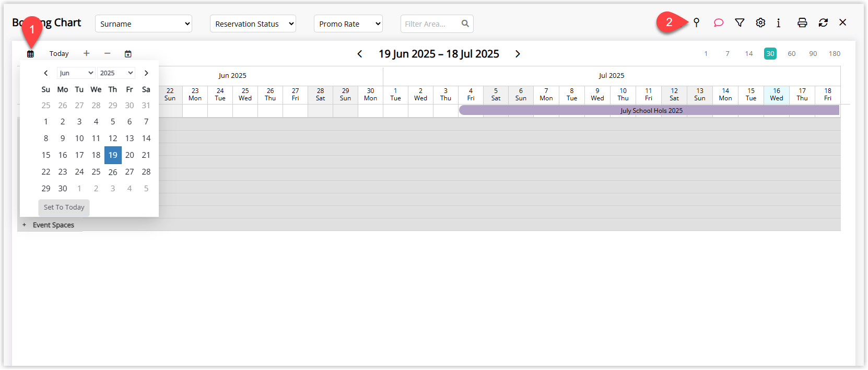Select June 30 in date picker
Image resolution: width=868 pixels, height=370 pixels.
(63, 189)
